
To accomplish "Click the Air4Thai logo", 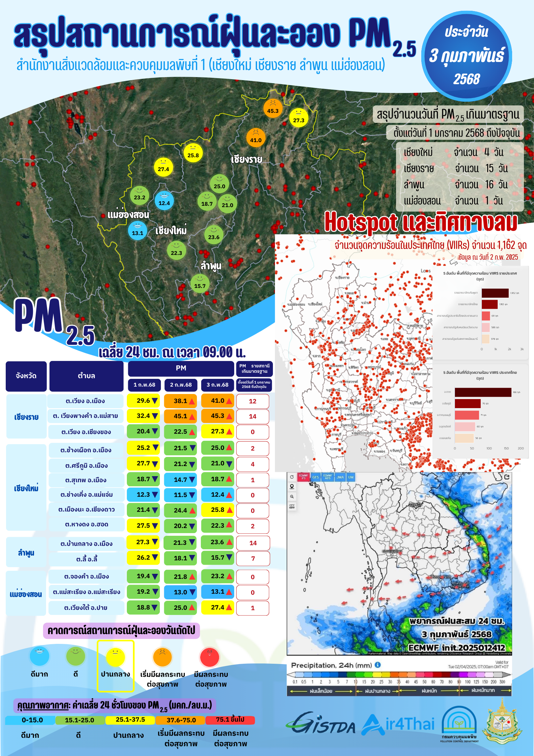I will coord(398,725).
